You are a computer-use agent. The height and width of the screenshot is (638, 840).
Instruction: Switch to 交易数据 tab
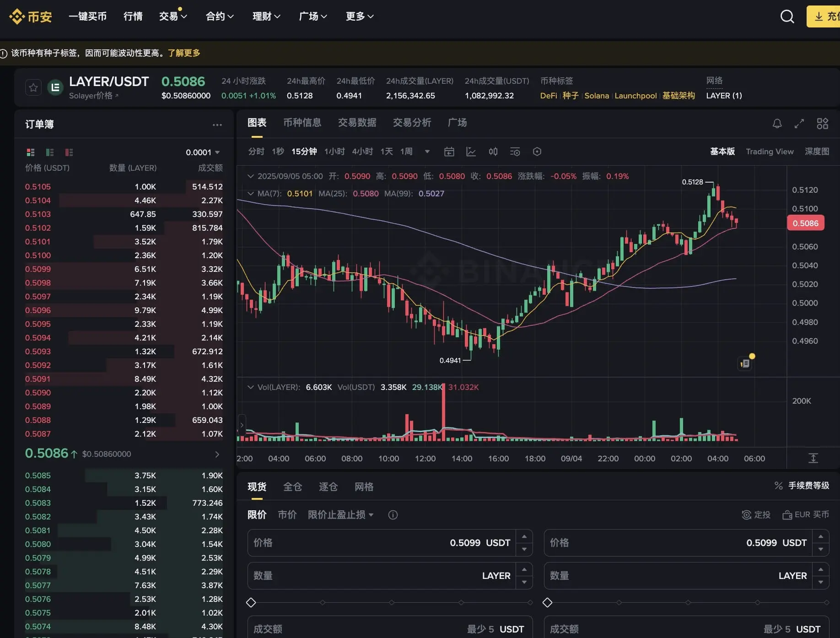click(357, 123)
